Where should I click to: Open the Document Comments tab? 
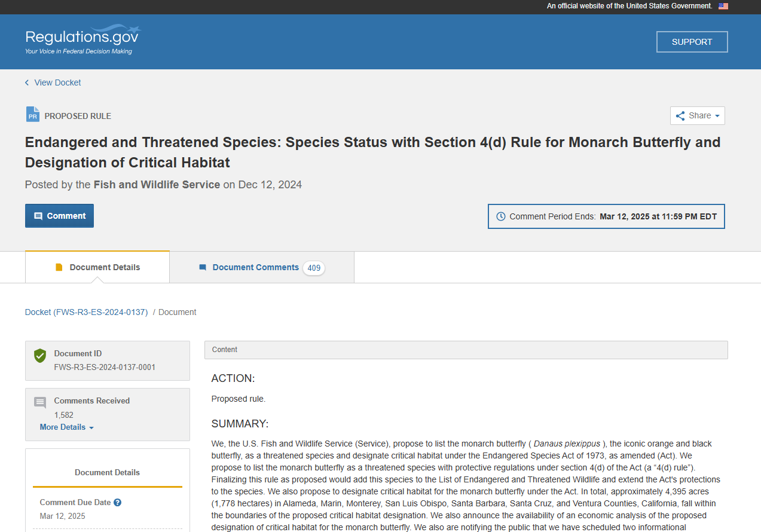pos(262,267)
